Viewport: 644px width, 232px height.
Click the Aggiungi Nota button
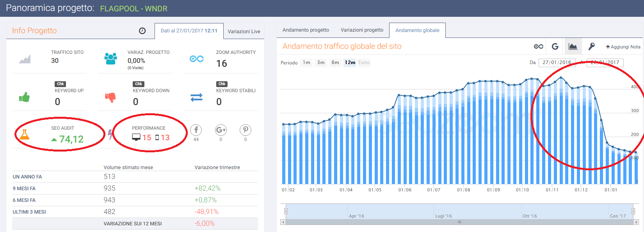[x=623, y=47]
